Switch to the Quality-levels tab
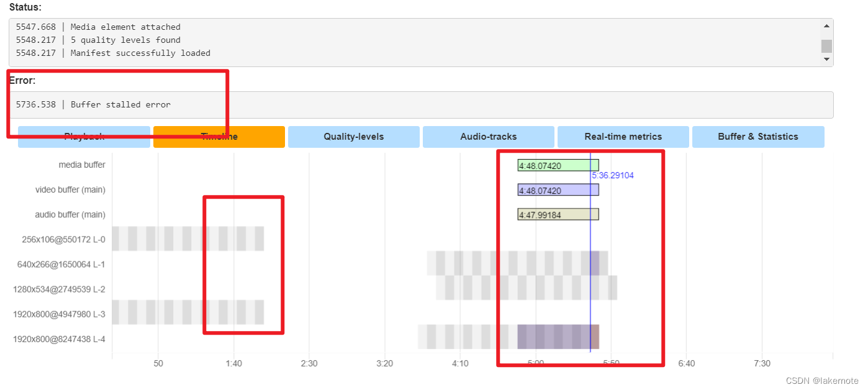Viewport: 868px width, 390px height. click(x=354, y=137)
